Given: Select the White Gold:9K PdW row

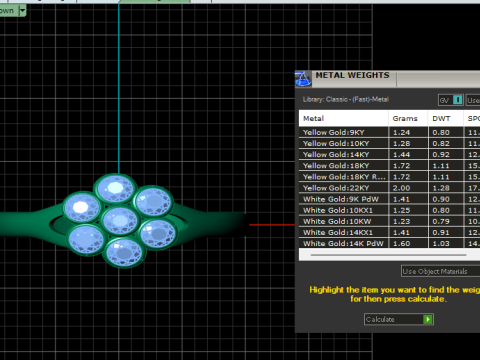Looking at the screenshot, I should (x=389, y=199).
